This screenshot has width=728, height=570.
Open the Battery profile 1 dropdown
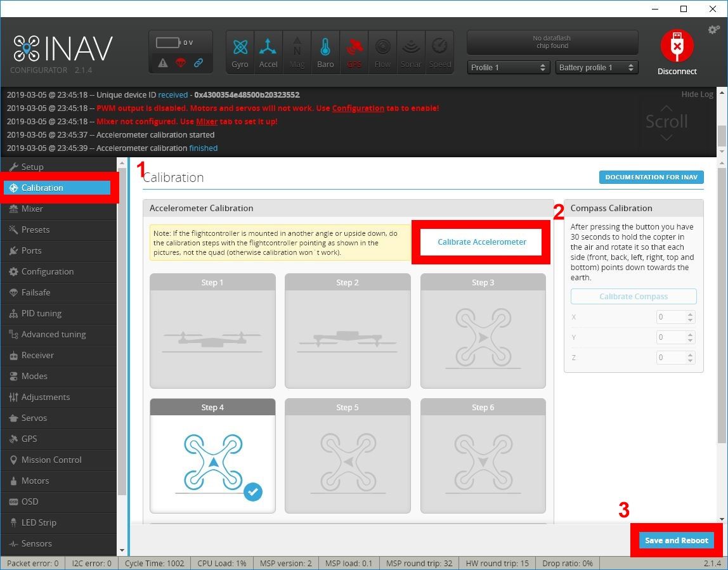point(597,68)
